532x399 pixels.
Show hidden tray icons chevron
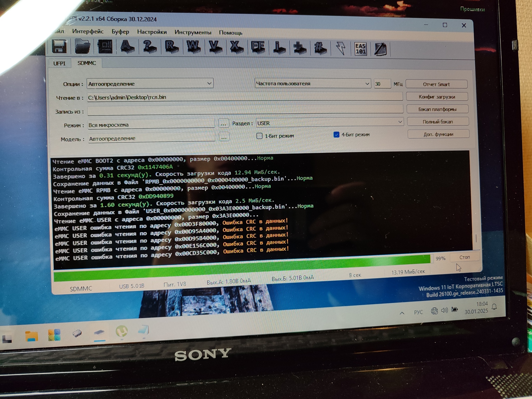click(402, 313)
